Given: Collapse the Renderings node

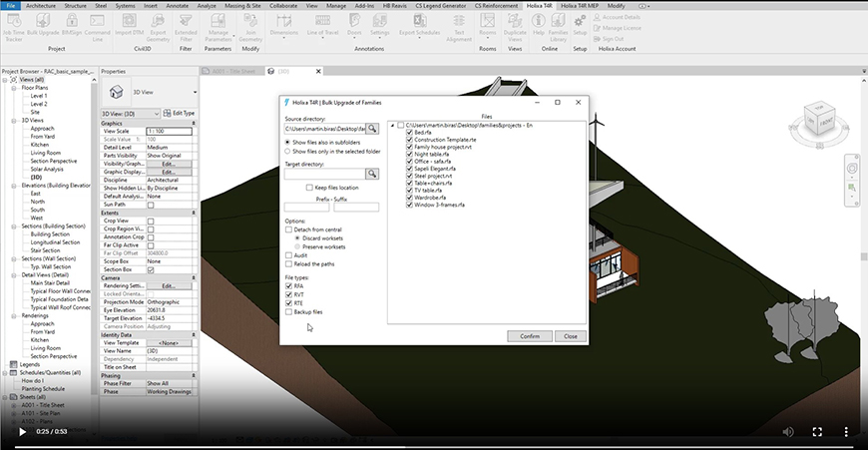Looking at the screenshot, I should (x=14, y=316).
